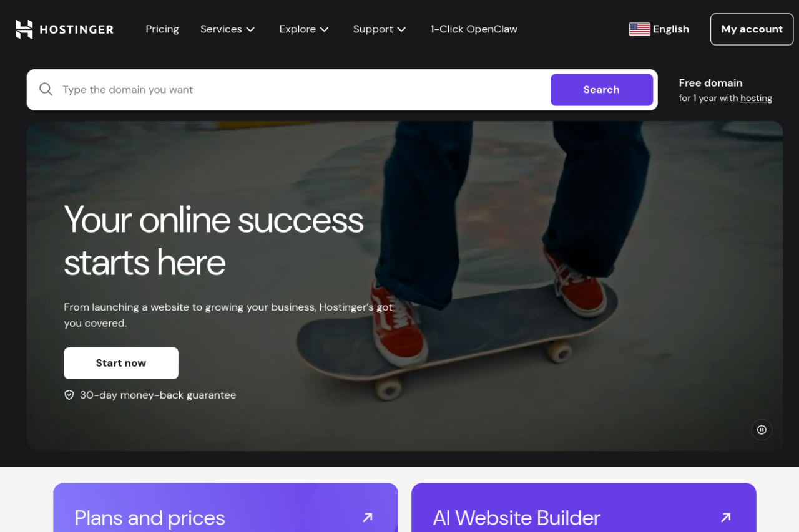Screen dimensions: 799x532
Task: Click the US flag language icon
Action: 640,29
